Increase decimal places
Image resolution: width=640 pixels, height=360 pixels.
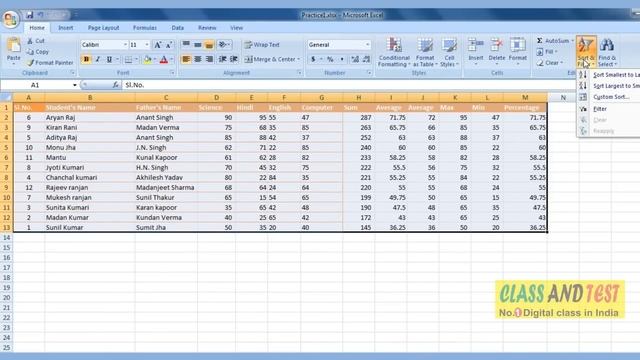[355, 60]
